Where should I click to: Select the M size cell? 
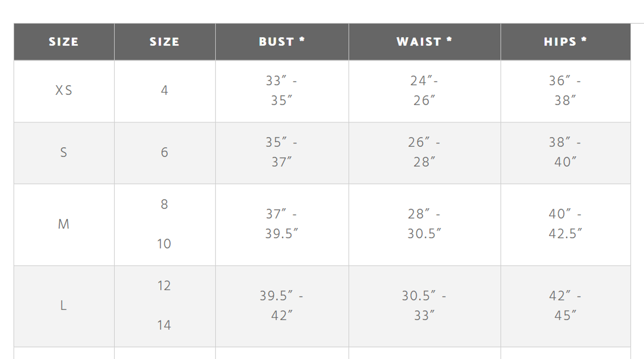point(64,225)
